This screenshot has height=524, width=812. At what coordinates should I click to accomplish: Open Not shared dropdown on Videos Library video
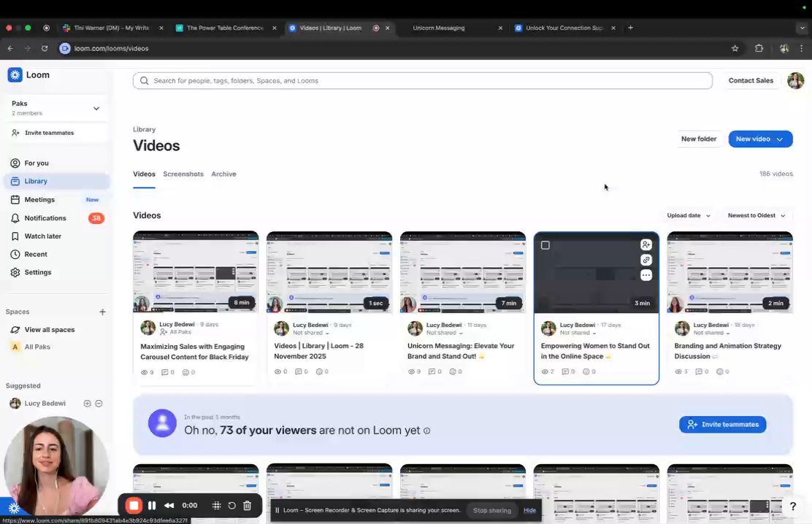(x=311, y=333)
